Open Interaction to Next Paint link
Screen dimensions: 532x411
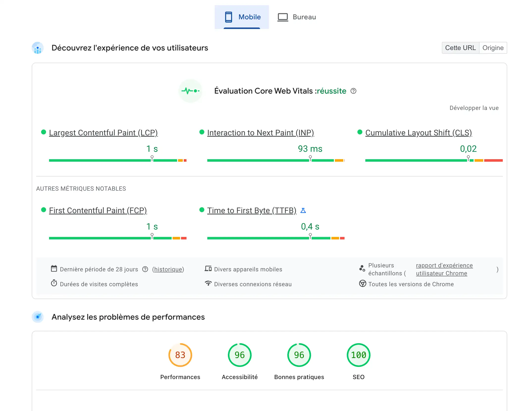coord(260,133)
